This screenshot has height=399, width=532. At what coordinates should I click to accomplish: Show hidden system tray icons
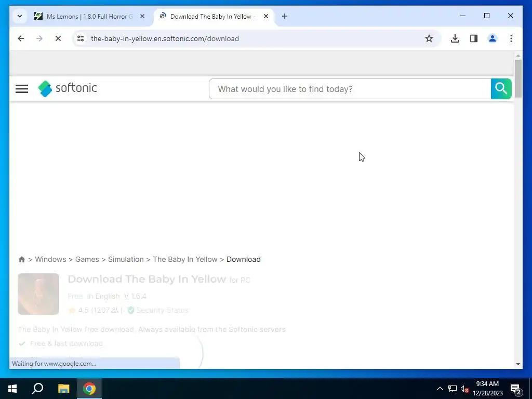[x=440, y=389]
